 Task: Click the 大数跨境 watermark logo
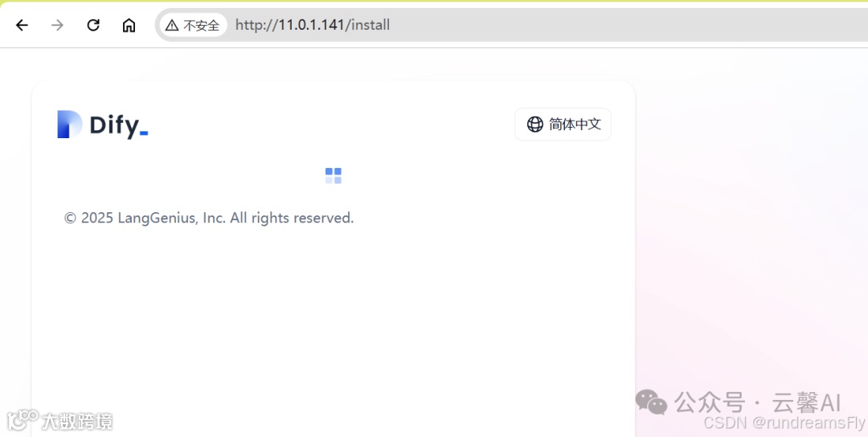click(x=59, y=422)
